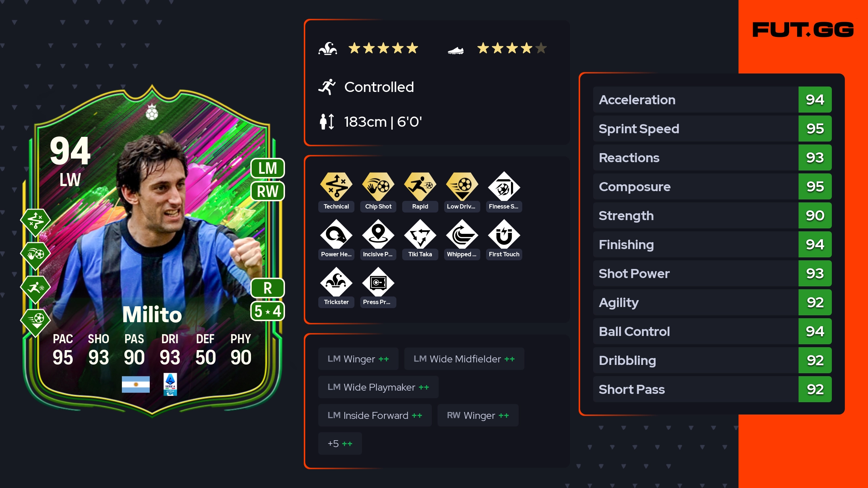Click the LM Inside Forward role
This screenshot has width=868, height=488.
[375, 415]
